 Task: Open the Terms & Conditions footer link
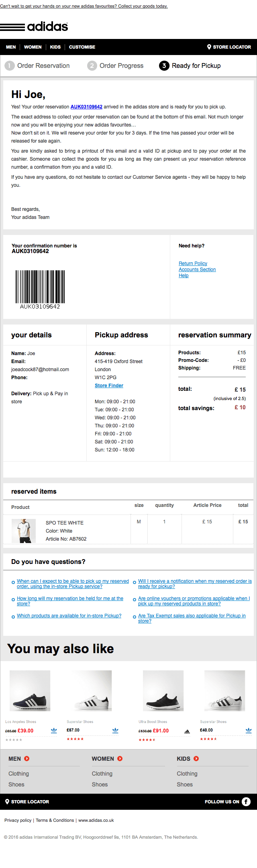[x=55, y=820]
